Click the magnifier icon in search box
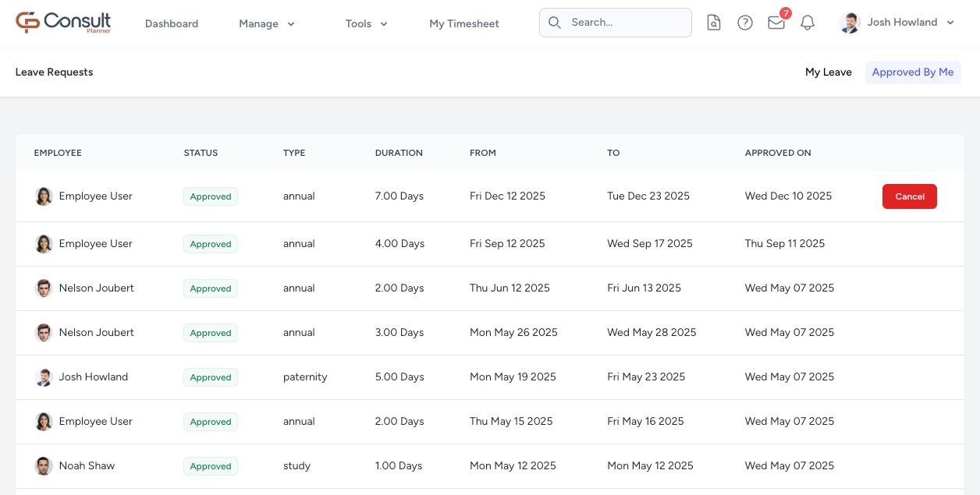The image size is (980, 495). click(555, 23)
